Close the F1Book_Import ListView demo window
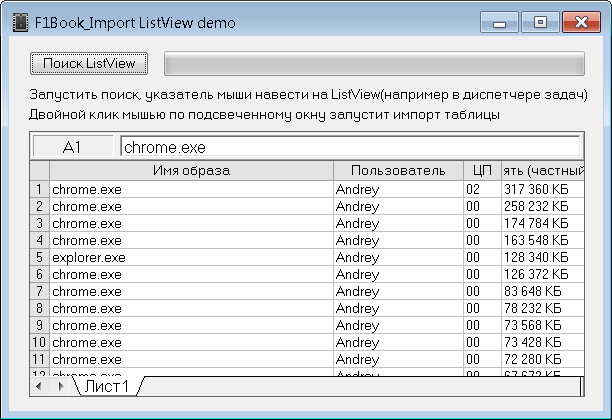This screenshot has width=612, height=420. 581,22
